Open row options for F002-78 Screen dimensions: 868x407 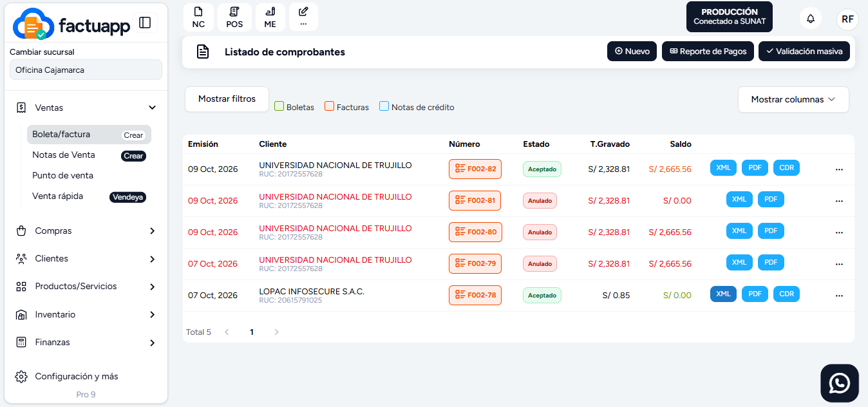click(x=839, y=296)
